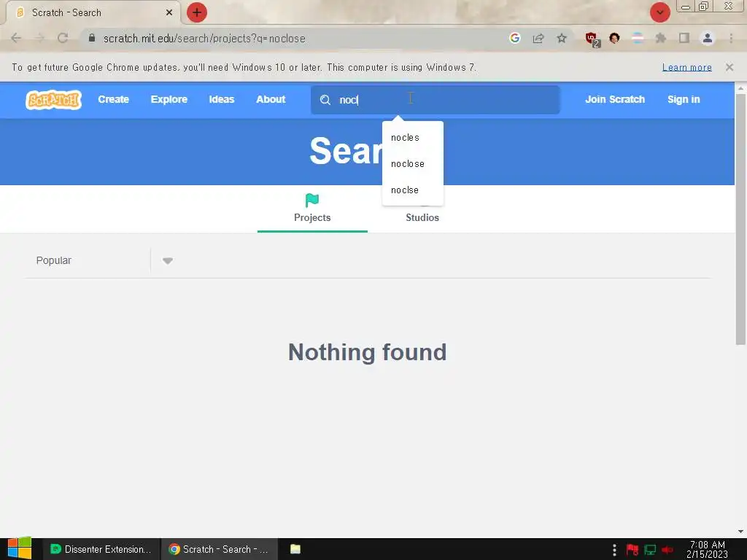
Task: Select the 'noclose' suggestion
Action: [413, 164]
